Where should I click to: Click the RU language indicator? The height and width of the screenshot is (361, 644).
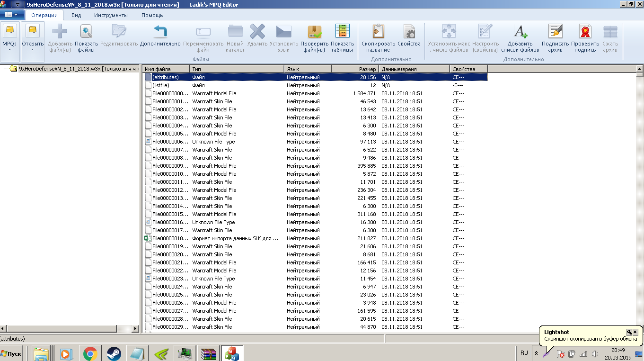coord(524,353)
